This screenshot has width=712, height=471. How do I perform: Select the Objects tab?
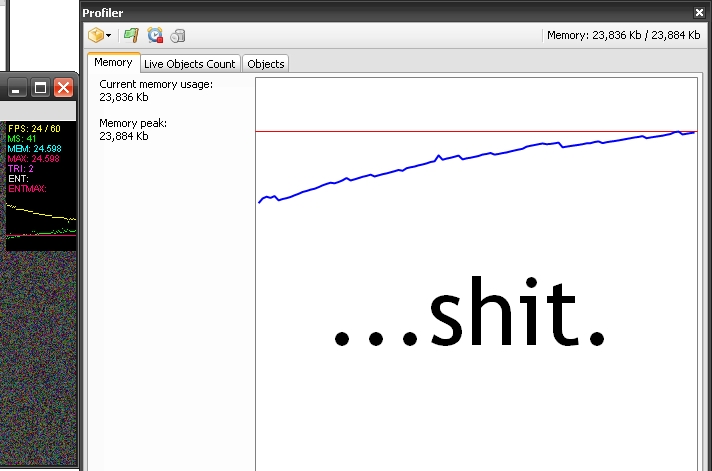pyautogui.click(x=266, y=64)
